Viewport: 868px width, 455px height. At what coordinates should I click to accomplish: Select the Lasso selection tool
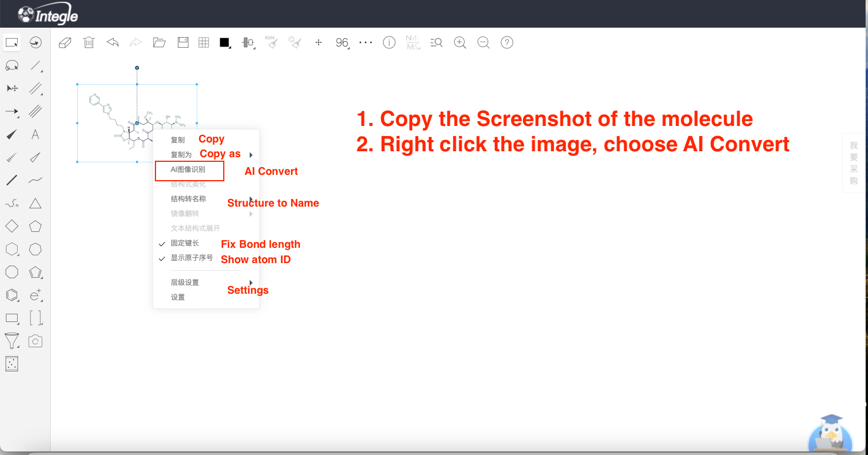click(12, 65)
